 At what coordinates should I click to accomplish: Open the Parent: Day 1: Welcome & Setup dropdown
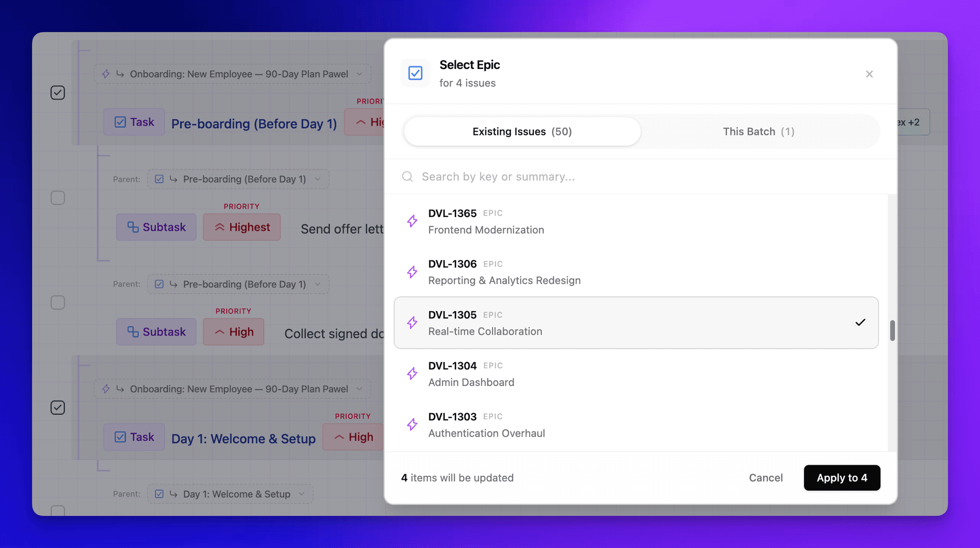click(x=230, y=494)
